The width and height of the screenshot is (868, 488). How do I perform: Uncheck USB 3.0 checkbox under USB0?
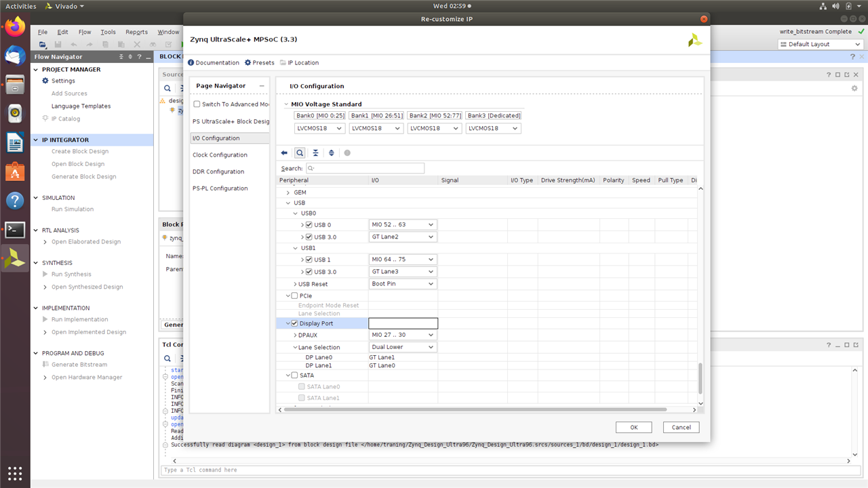309,237
